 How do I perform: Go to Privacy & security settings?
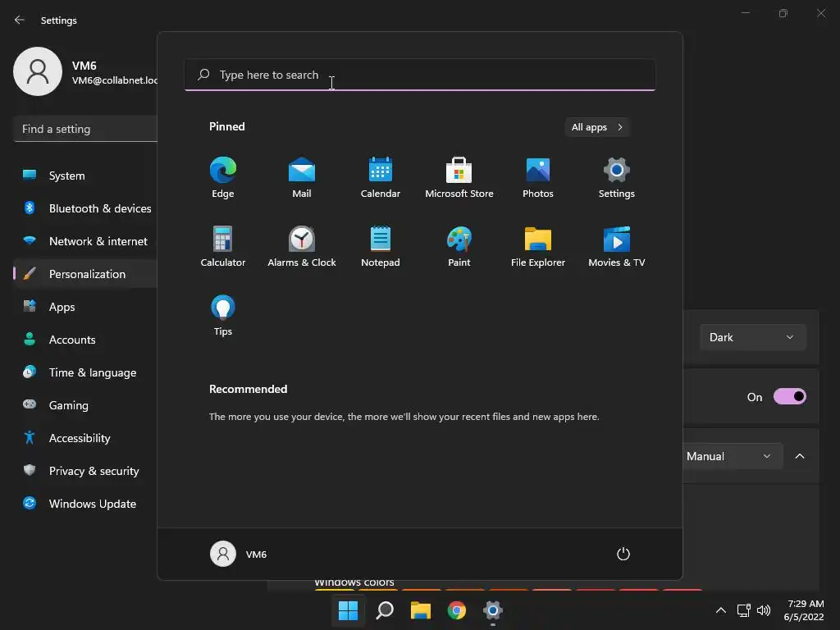pos(85,471)
